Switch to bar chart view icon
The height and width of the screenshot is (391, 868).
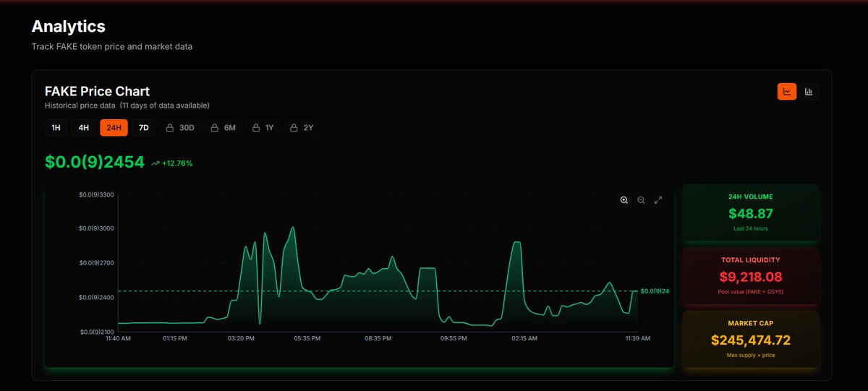tap(809, 92)
